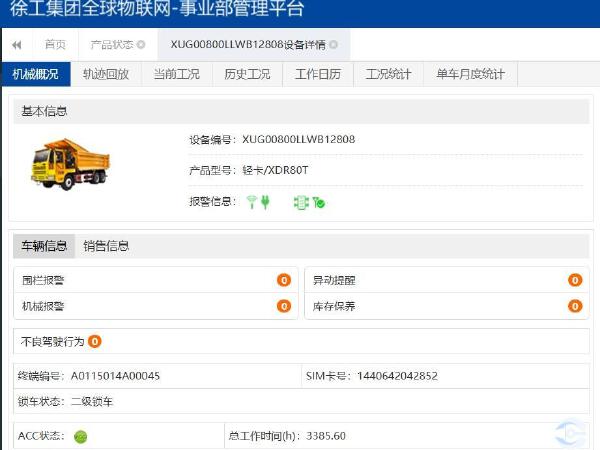600x450 pixels.
Task: Click the 围栏报警 orange count badge
Action: pyautogui.click(x=284, y=280)
